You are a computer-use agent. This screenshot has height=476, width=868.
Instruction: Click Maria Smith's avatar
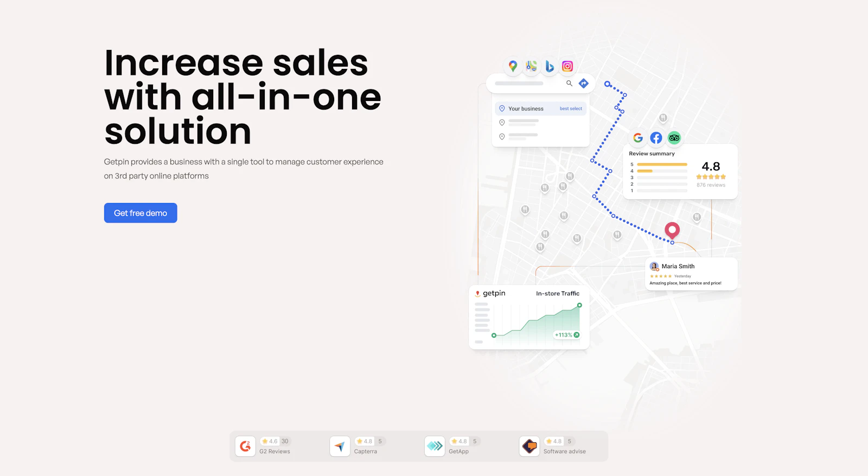point(654,266)
